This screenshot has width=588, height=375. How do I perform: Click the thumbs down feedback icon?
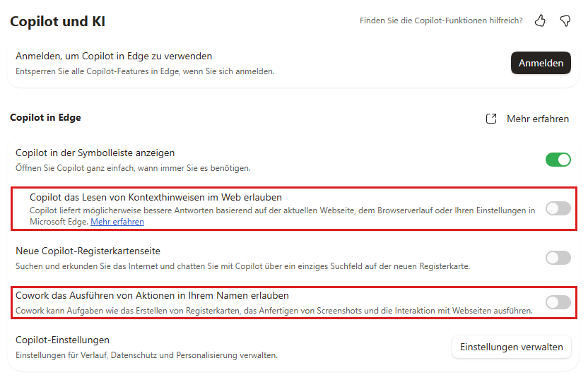(565, 20)
